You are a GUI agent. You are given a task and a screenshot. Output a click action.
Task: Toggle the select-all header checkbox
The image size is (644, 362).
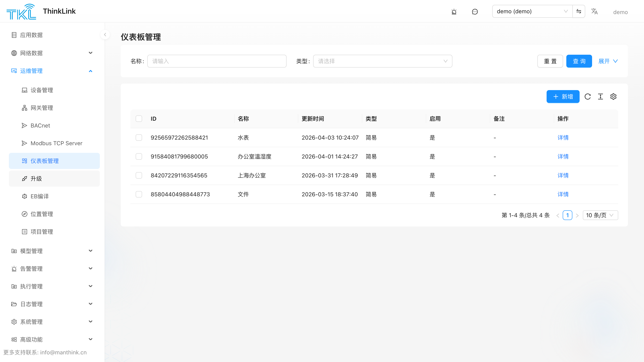click(x=139, y=119)
